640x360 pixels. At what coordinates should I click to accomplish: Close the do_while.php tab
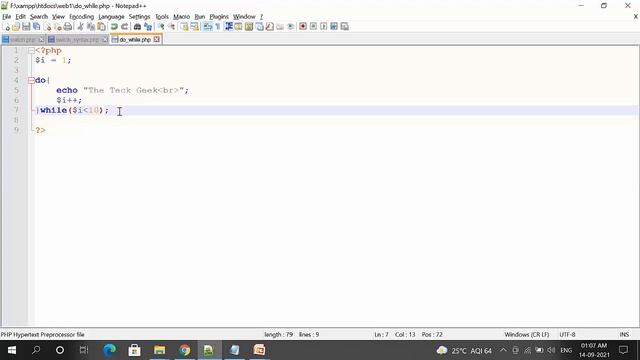pyautogui.click(x=157, y=40)
